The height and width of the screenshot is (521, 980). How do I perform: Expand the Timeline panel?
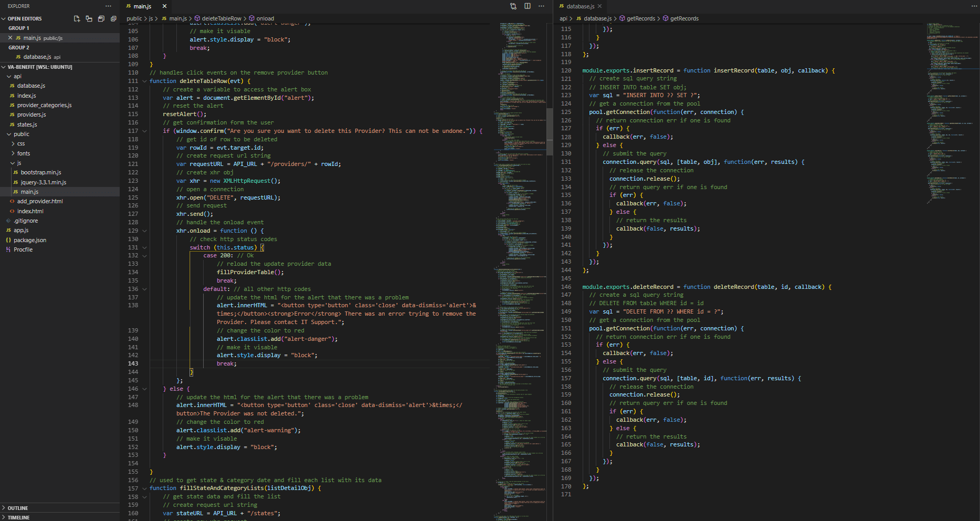pos(4,517)
